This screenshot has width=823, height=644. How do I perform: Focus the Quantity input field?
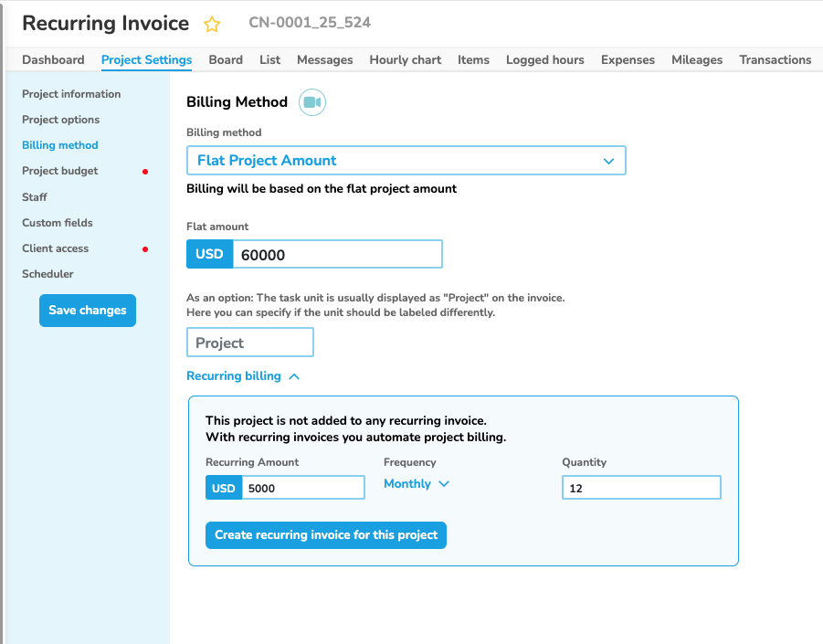[641, 488]
